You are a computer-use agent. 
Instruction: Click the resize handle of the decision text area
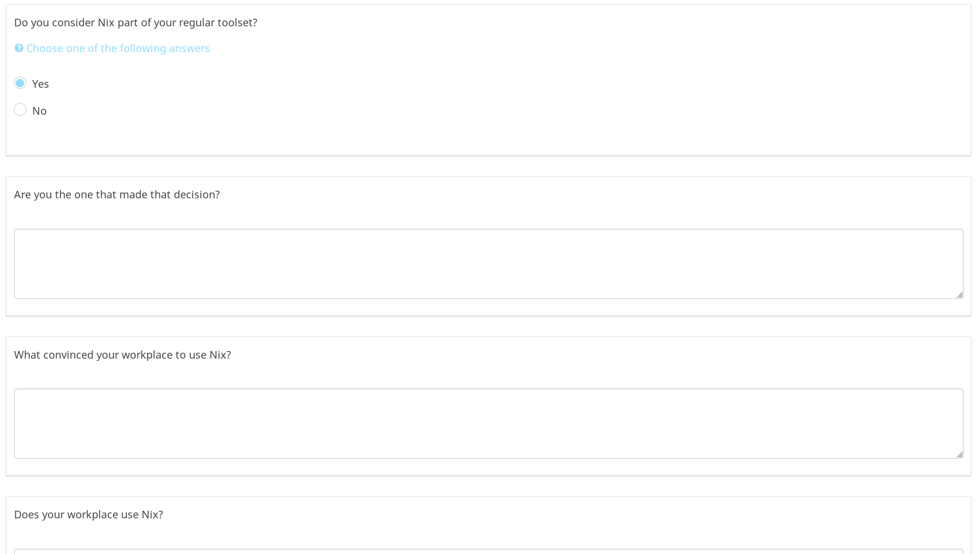tap(959, 295)
